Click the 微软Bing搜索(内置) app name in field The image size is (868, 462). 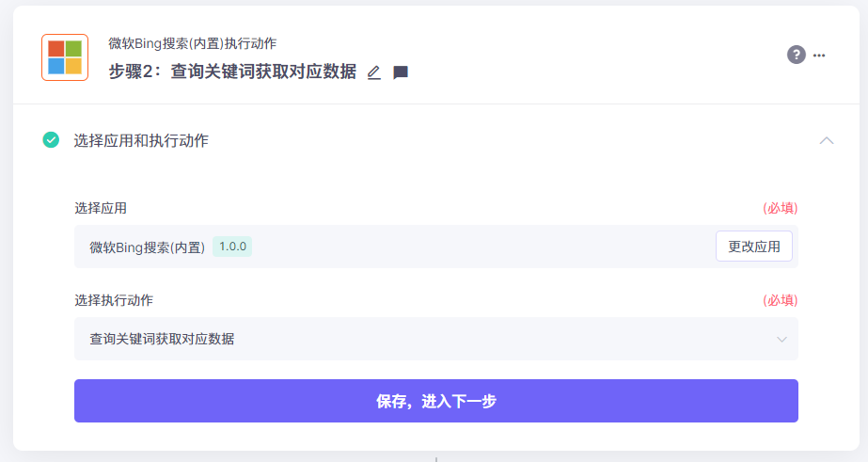click(147, 247)
